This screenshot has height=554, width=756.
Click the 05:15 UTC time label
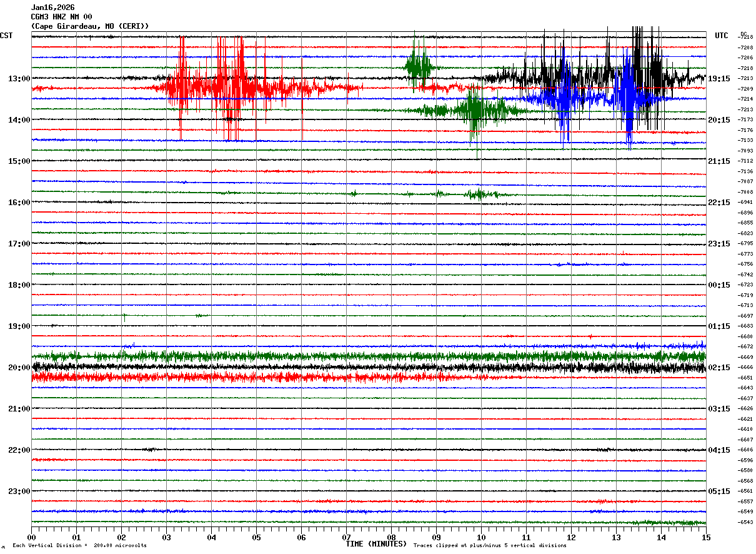click(719, 491)
